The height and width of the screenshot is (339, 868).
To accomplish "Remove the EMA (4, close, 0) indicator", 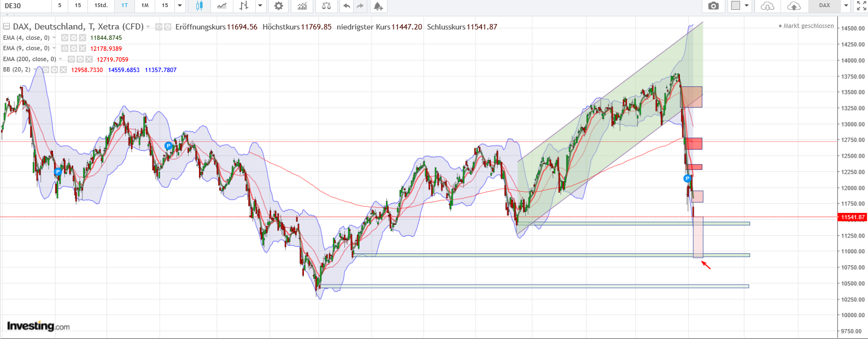I will pos(83,38).
